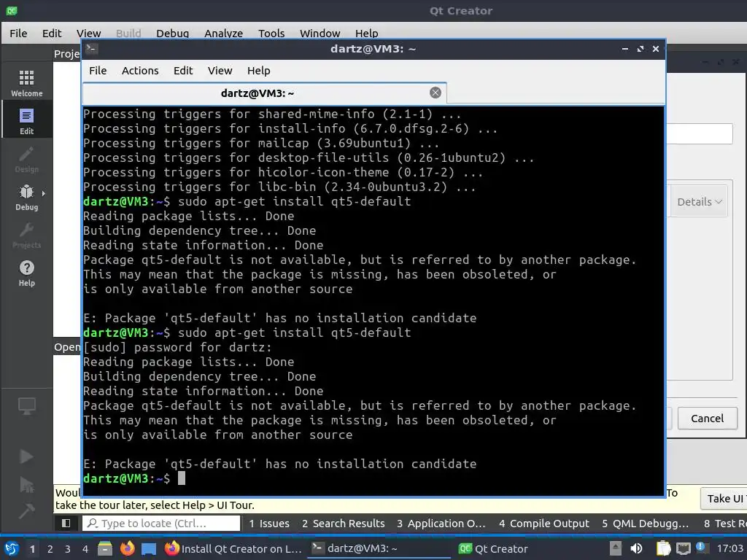This screenshot has height=560, width=747.
Task: Switch to workspace 4
Action: (x=85, y=549)
